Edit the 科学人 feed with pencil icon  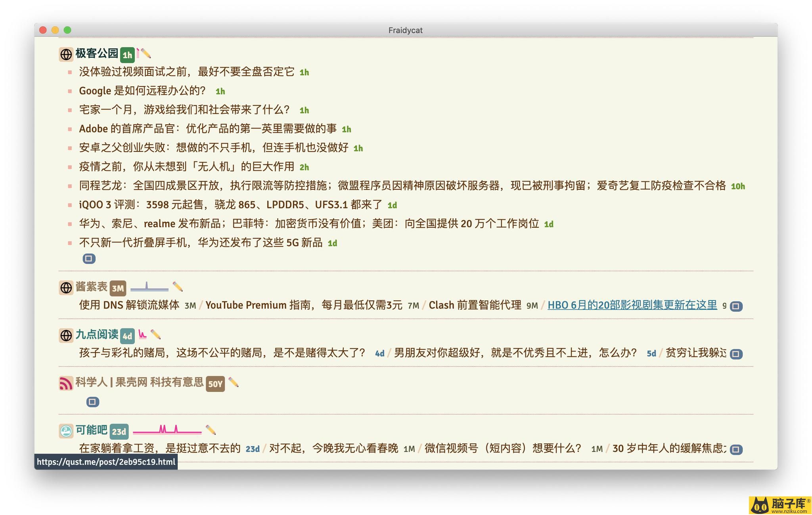(x=234, y=383)
